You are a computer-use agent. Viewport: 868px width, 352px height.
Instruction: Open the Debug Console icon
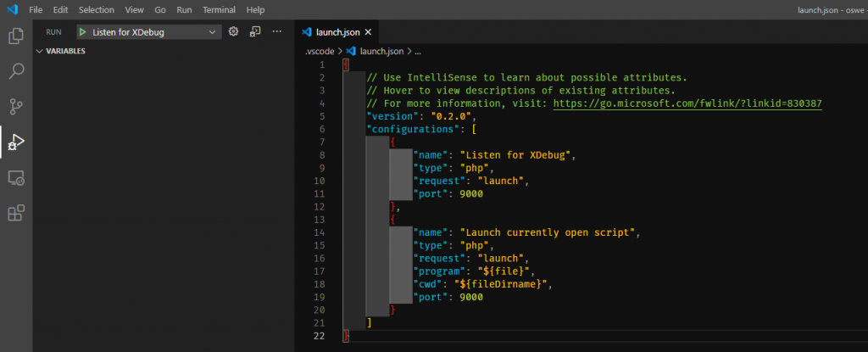coord(254,31)
